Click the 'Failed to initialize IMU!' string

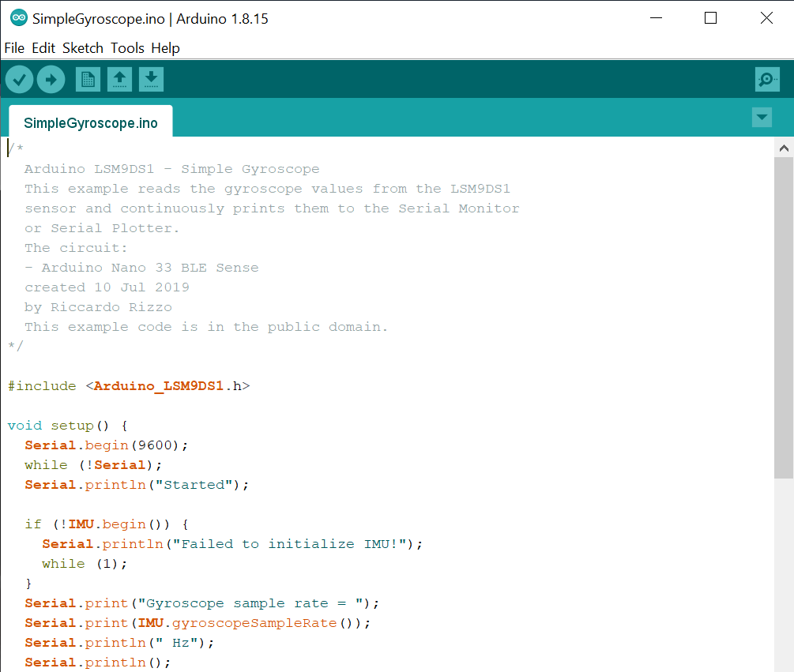click(x=290, y=544)
